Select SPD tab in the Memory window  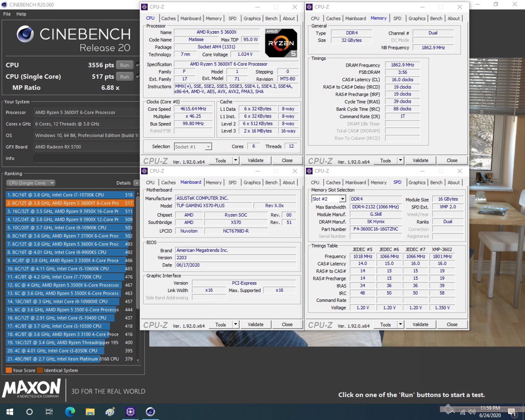tap(397, 18)
